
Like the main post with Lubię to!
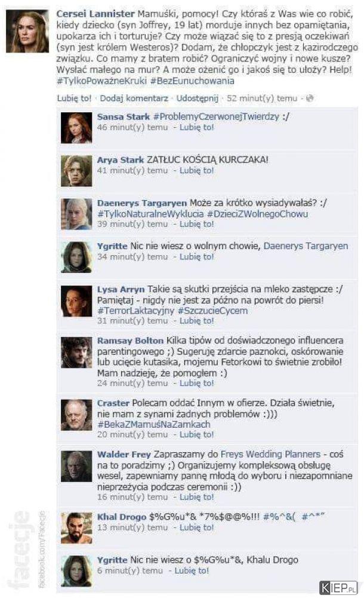tap(74, 99)
